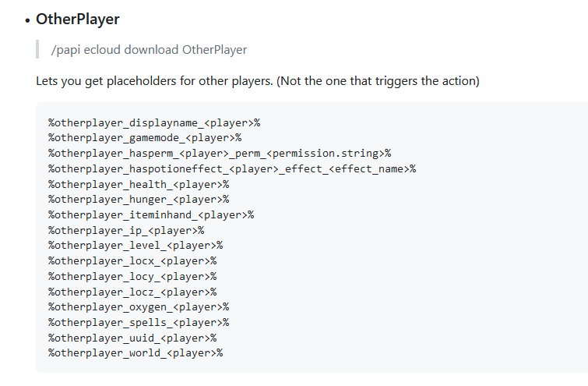588x386 pixels.
Task: Click the %otherplayer_iteminhand_<player>% placeholder
Action: (151, 214)
